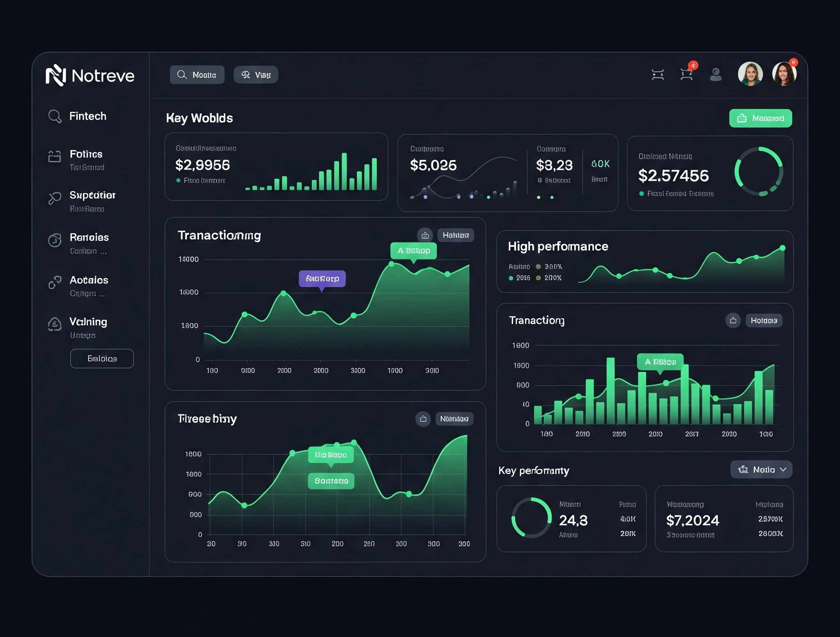The height and width of the screenshot is (637, 840).
Task: Click the Moolta search field
Action: [197, 75]
